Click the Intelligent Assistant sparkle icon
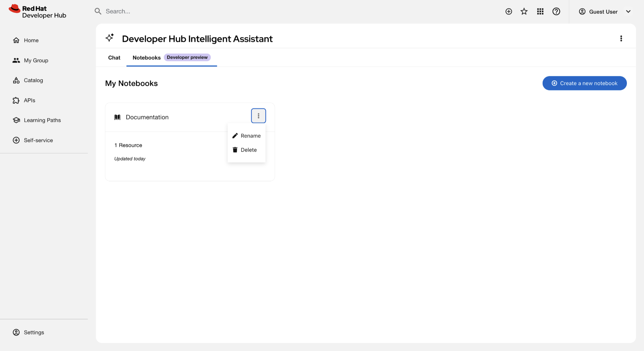 click(110, 38)
